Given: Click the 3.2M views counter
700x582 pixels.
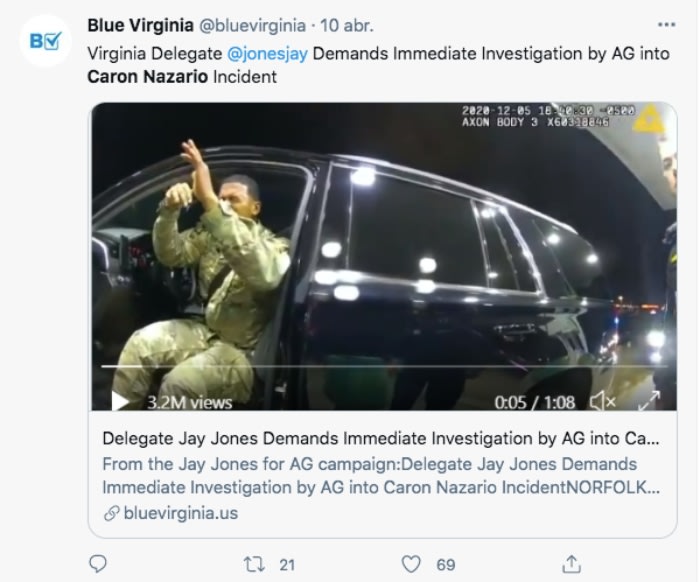Looking at the screenshot, I should pyautogui.click(x=189, y=402).
